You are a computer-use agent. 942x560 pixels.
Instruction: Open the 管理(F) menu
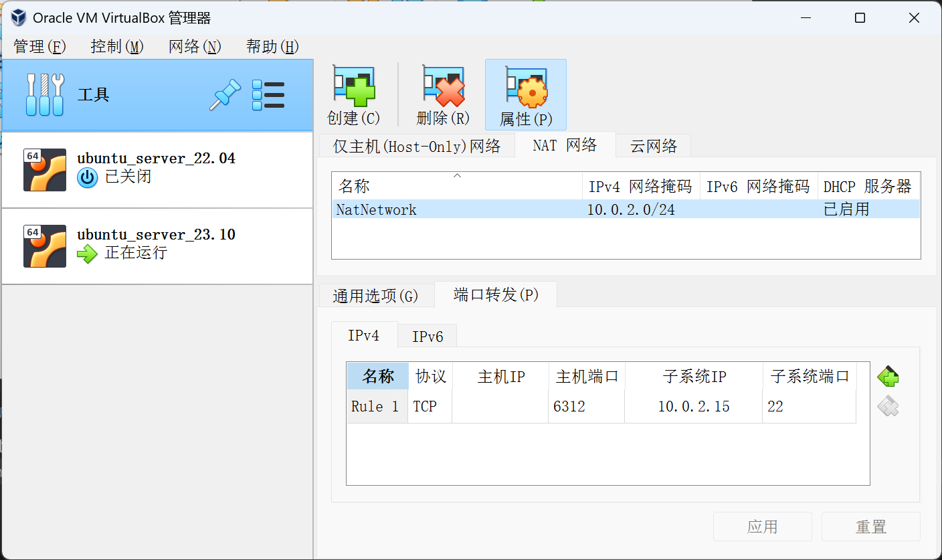tap(39, 46)
